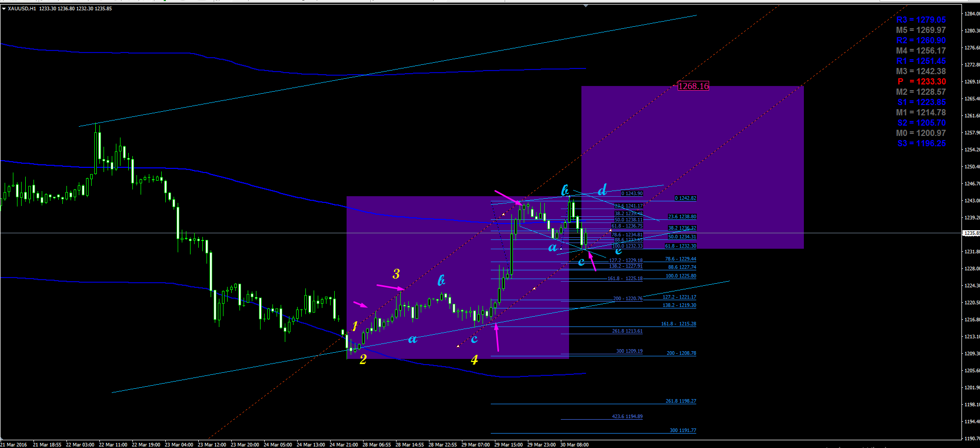Click the Fibonacci label 50.0 1234.31
The height and width of the screenshot is (448, 980).
coord(682,237)
